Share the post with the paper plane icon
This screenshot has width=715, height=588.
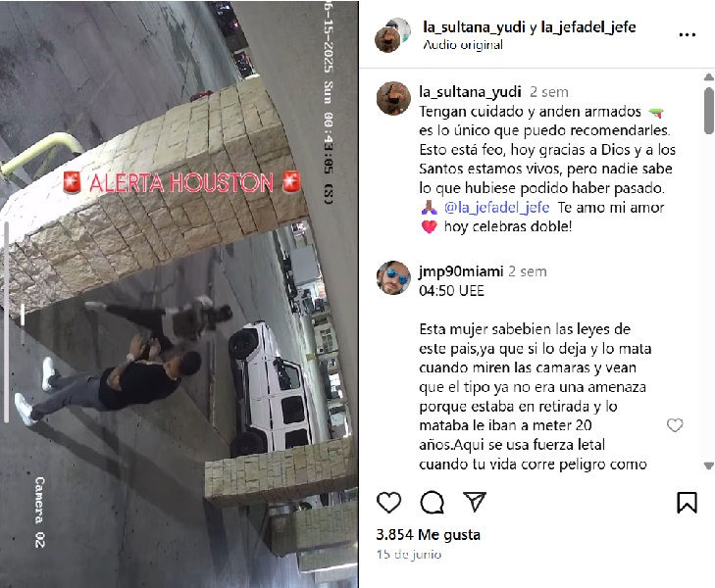coord(475,502)
